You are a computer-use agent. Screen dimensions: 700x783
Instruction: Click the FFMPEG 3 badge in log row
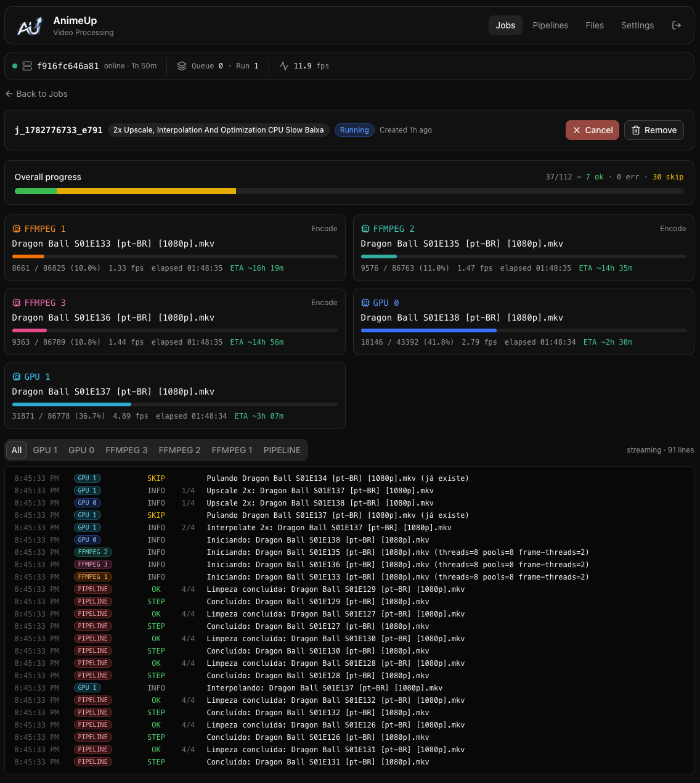93,565
